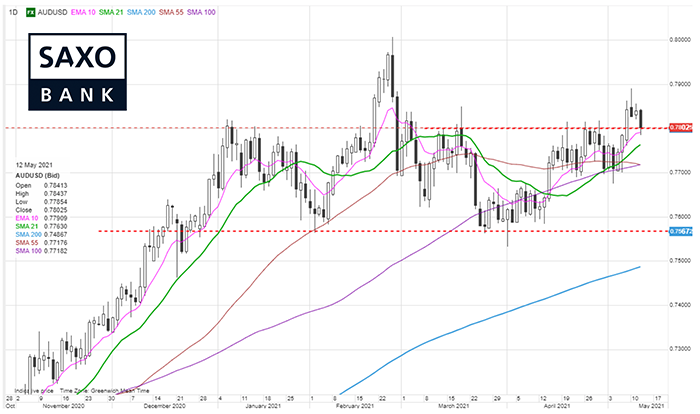Click the green FX instrument icon
Screen dimensions: 700x414
pyautogui.click(x=30, y=13)
